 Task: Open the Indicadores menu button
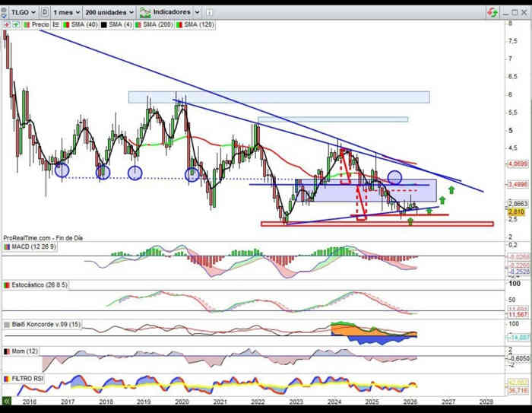click(166, 13)
